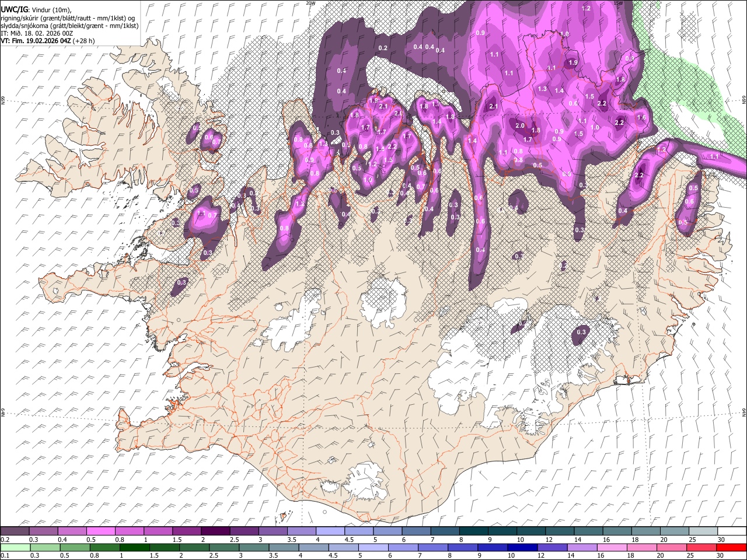Click the pink bottom-row swatch starting at 16
This screenshot has width=747, height=560.
click(611, 547)
